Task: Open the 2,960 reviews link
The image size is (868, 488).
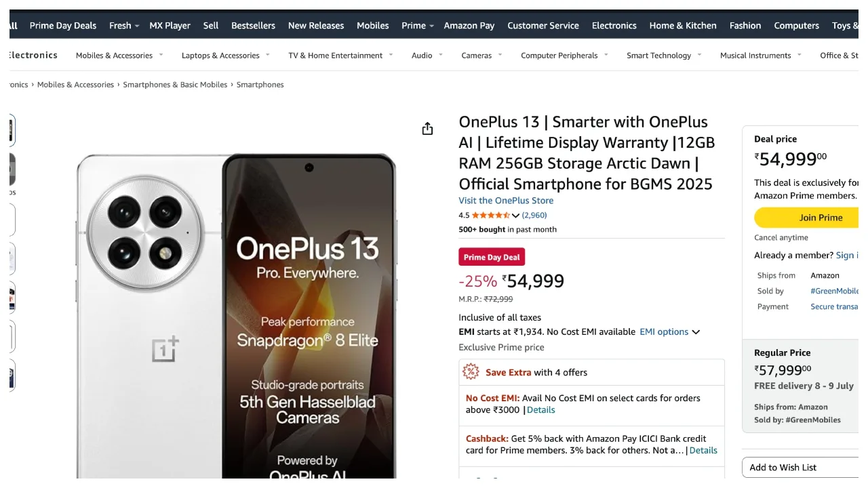Action: tap(534, 216)
